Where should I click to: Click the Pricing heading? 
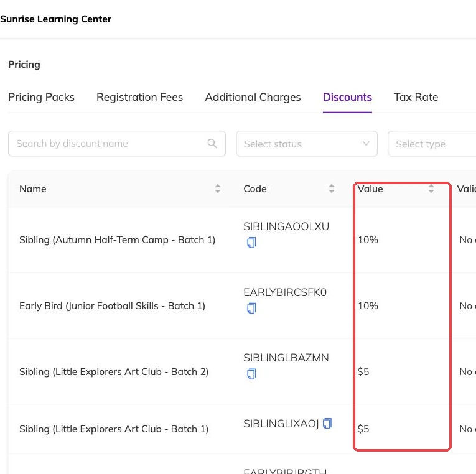[x=24, y=64]
